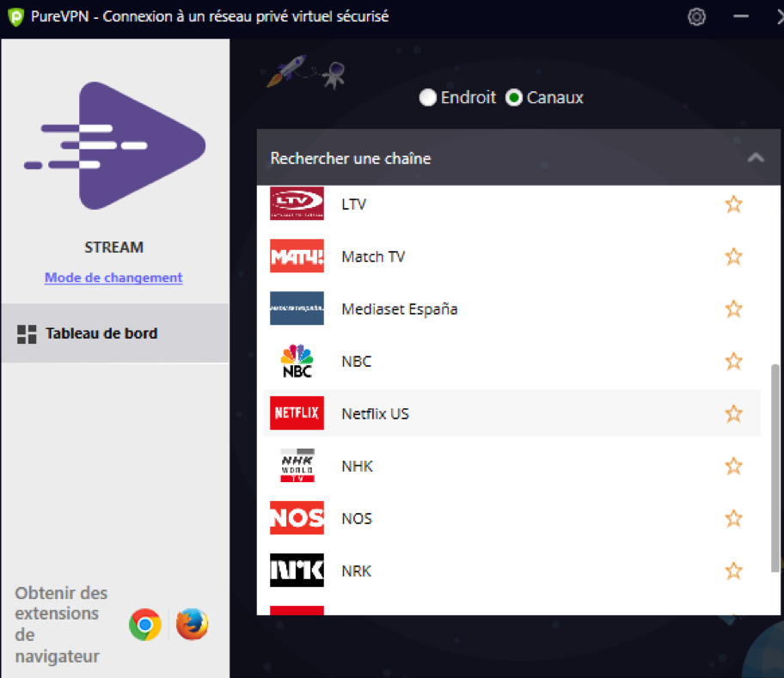This screenshot has width=784, height=678.
Task: Click the NHK World TV logo
Action: pyautogui.click(x=297, y=466)
